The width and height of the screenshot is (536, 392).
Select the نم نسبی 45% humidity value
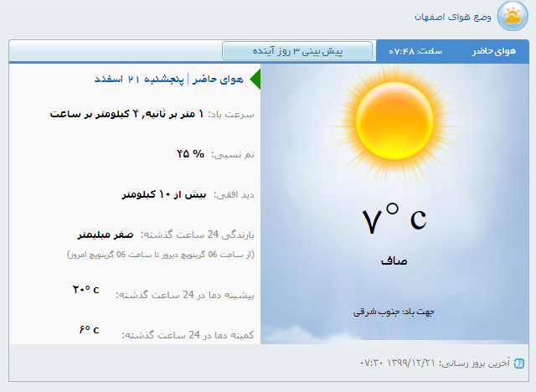click(190, 153)
